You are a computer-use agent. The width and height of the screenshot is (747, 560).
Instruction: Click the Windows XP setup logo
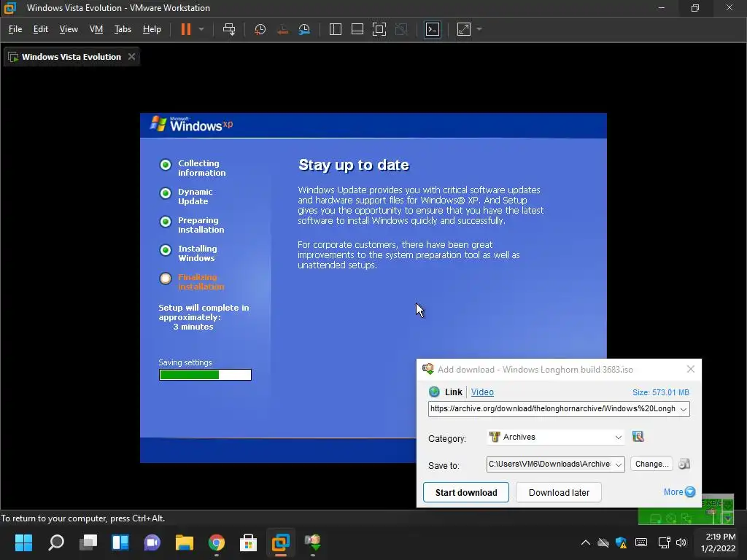(192, 124)
